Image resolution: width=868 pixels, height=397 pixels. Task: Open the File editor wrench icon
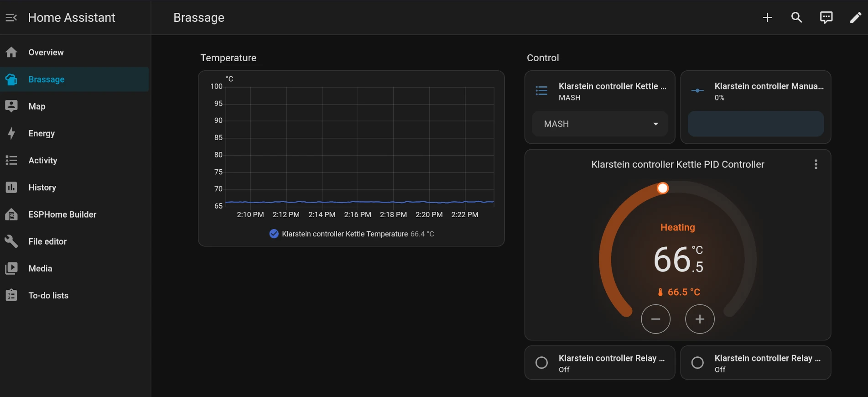11,241
